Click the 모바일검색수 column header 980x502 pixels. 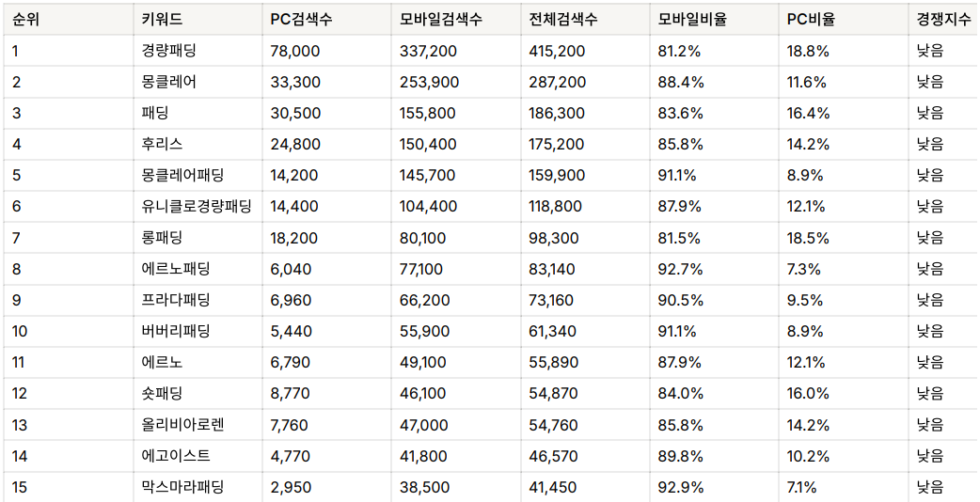coord(456,20)
